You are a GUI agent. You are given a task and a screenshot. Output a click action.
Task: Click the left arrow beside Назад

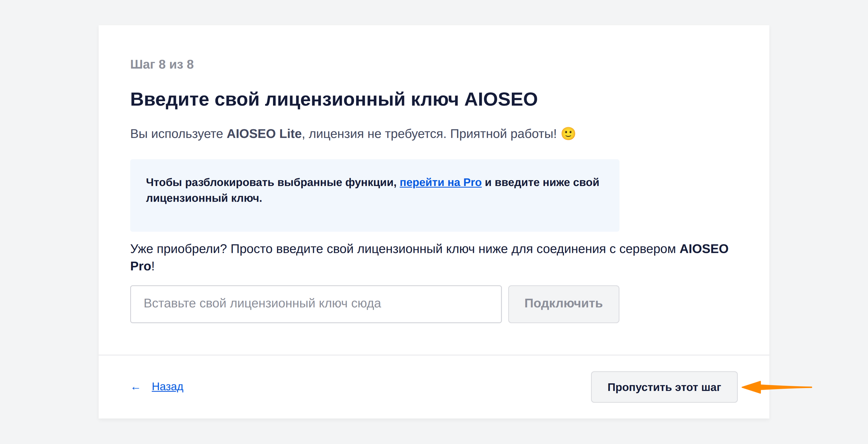[136, 388]
